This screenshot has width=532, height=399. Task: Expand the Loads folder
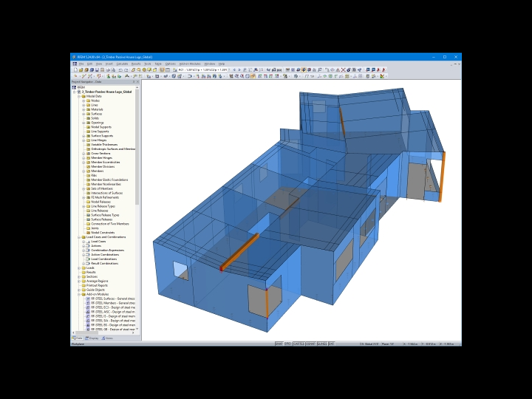[x=79, y=268]
